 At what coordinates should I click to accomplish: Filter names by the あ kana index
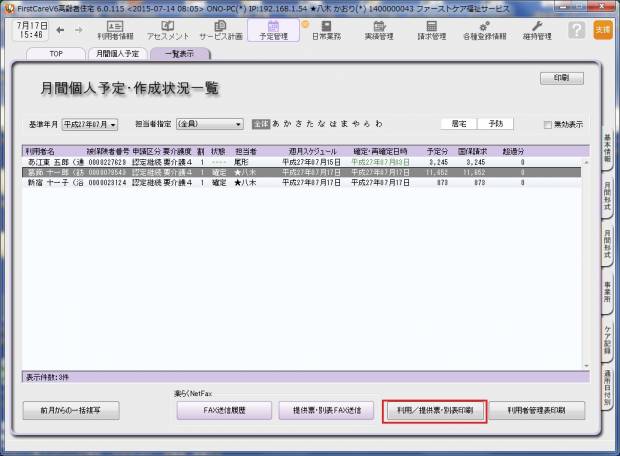[x=277, y=125]
